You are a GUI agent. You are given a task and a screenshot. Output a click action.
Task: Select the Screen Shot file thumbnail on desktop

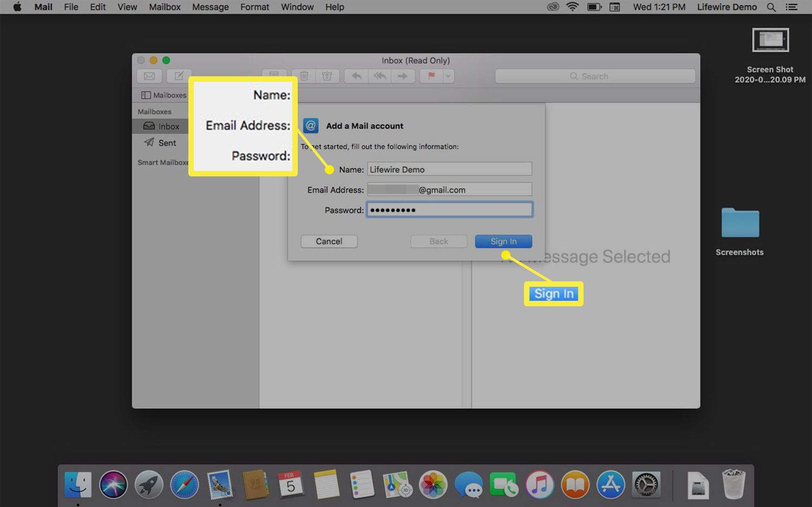[770, 40]
